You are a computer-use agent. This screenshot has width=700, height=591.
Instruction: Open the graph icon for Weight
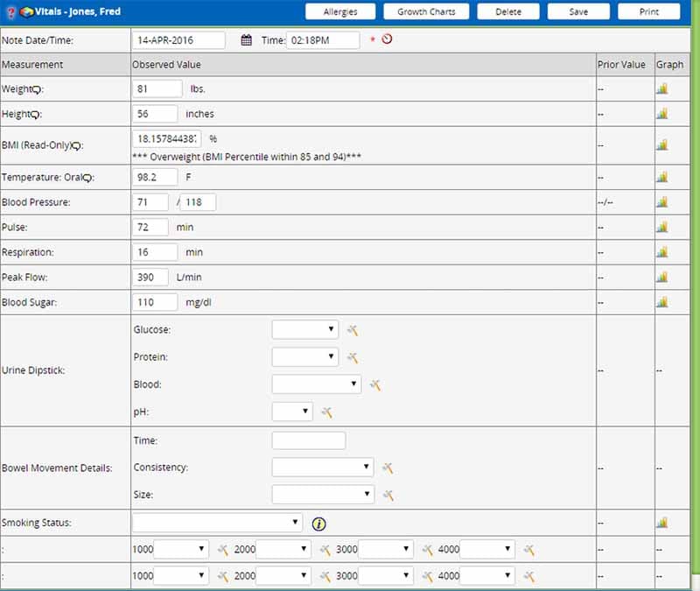tap(661, 89)
